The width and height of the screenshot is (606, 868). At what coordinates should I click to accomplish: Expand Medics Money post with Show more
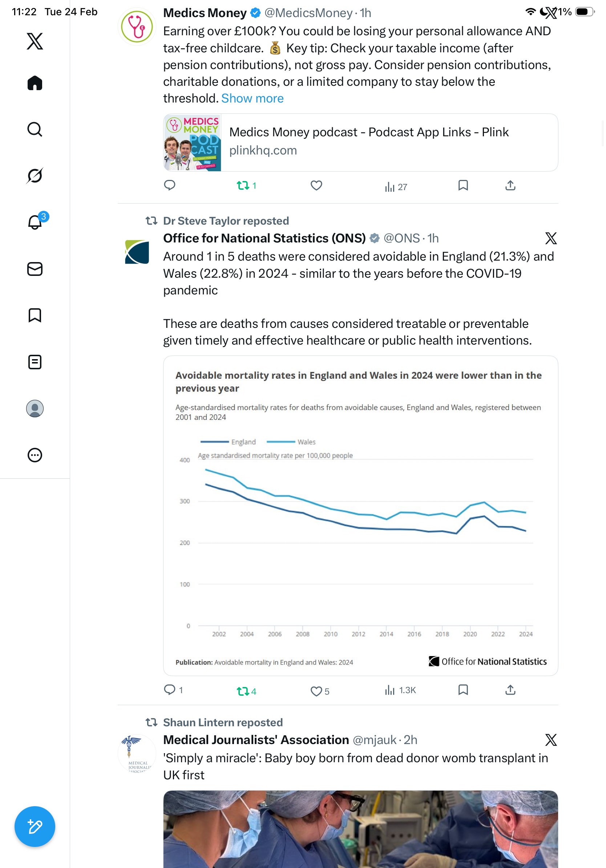click(x=252, y=98)
